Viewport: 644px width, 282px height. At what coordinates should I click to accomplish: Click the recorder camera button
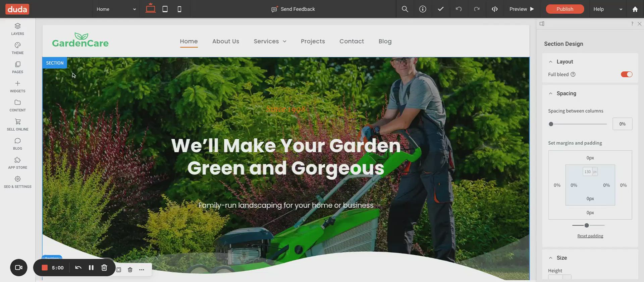19,268
